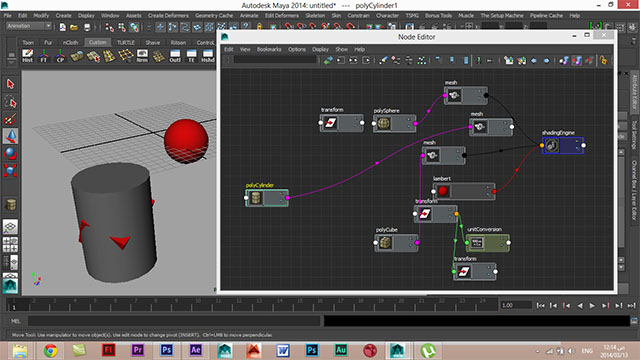This screenshot has width=640, height=360.
Task: Open Channel Box / Layer Editor side tab
Action: [x=634, y=190]
